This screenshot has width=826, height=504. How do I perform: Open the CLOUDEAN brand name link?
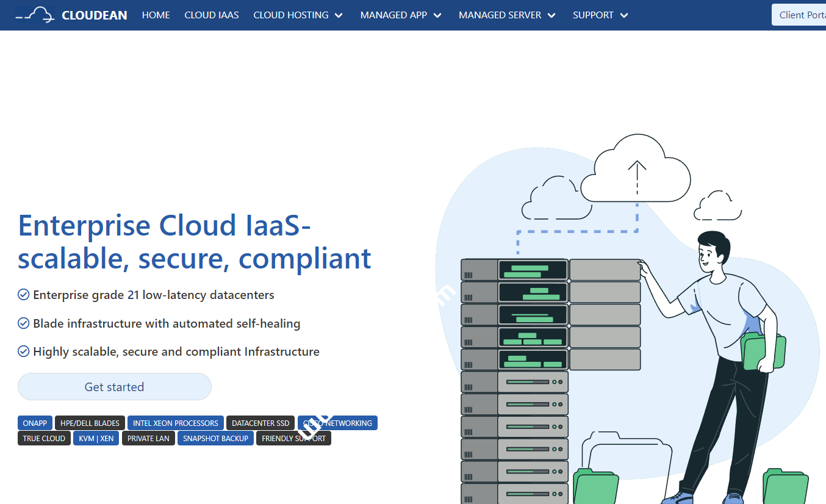click(95, 15)
